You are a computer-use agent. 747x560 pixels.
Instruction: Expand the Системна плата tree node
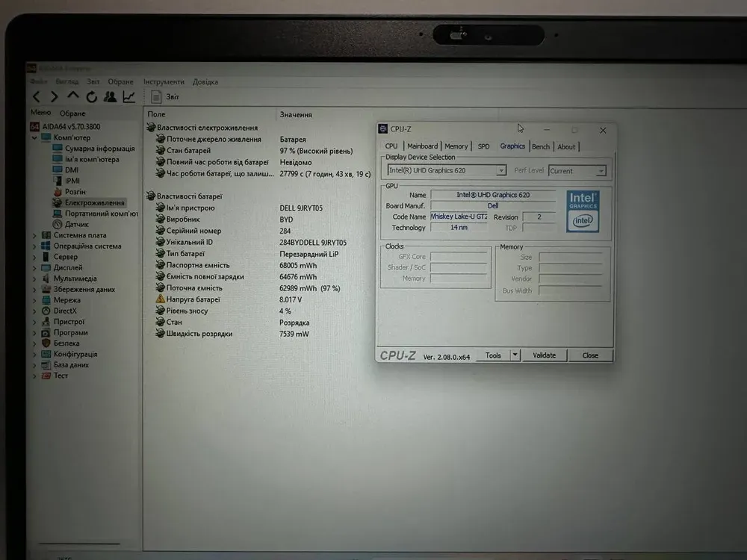(34, 235)
